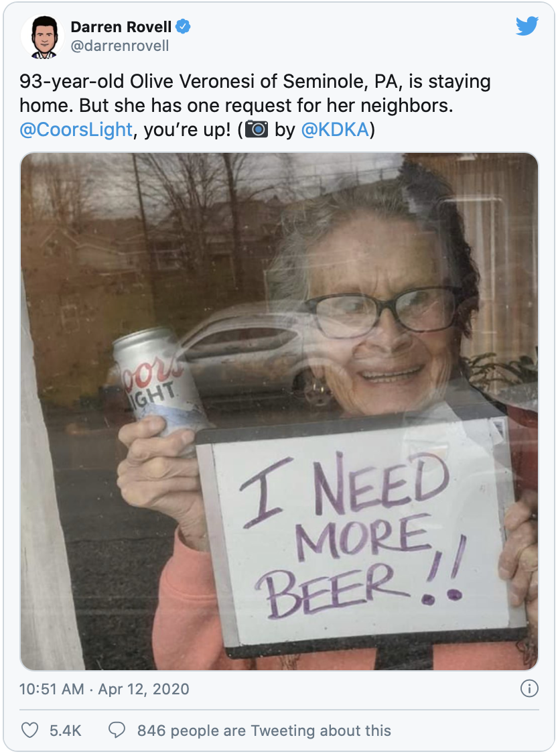
Task: Follow the @KDKA mention link
Action: pos(335,130)
